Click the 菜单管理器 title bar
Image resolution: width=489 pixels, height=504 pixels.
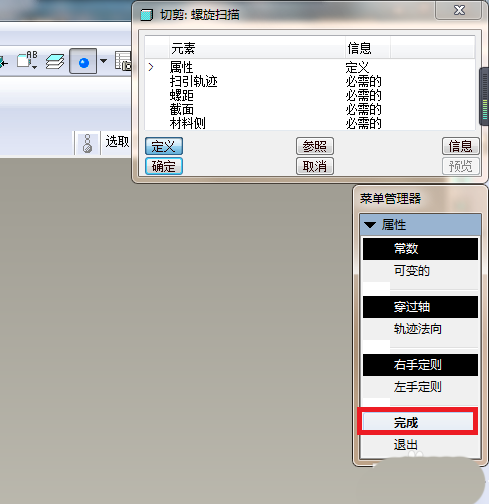point(420,199)
